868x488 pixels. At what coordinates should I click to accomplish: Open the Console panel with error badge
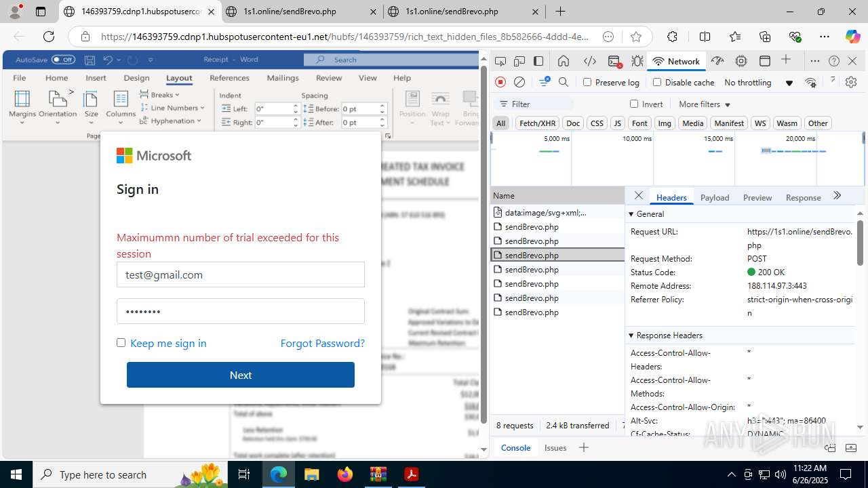pyautogui.click(x=615, y=61)
